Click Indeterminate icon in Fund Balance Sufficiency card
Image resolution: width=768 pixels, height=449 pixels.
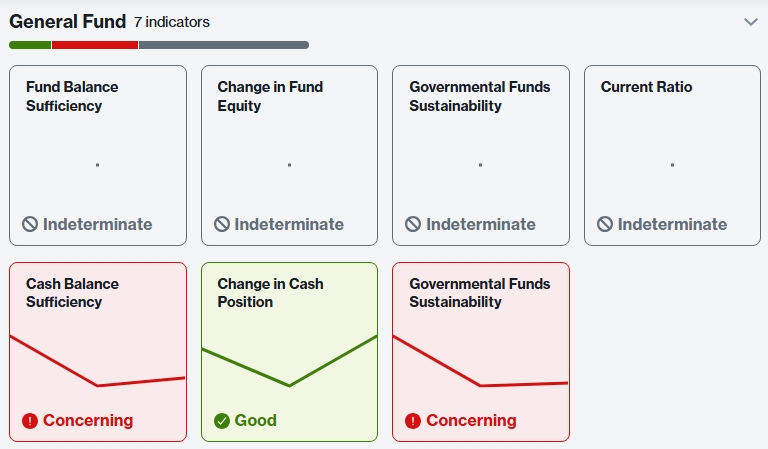tap(30, 225)
